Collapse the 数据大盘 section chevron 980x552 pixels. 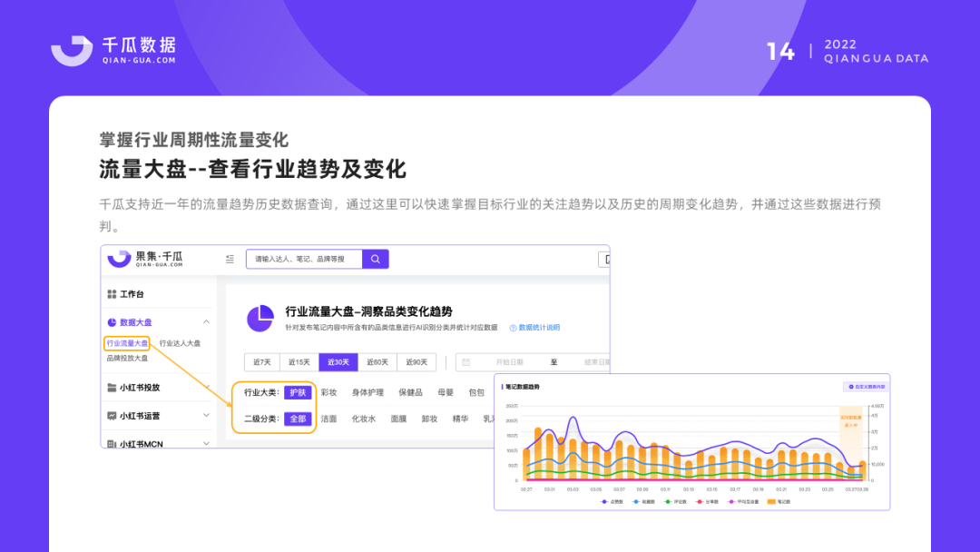tap(208, 321)
